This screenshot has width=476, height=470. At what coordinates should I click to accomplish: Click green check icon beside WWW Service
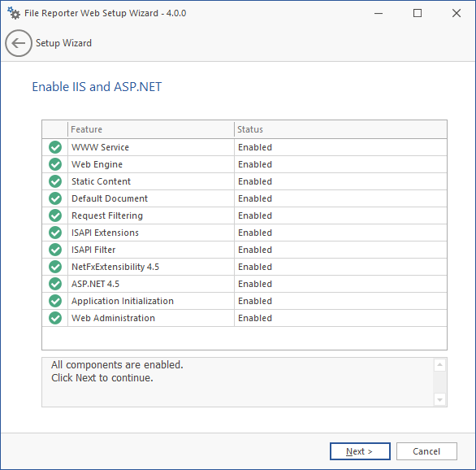click(55, 147)
